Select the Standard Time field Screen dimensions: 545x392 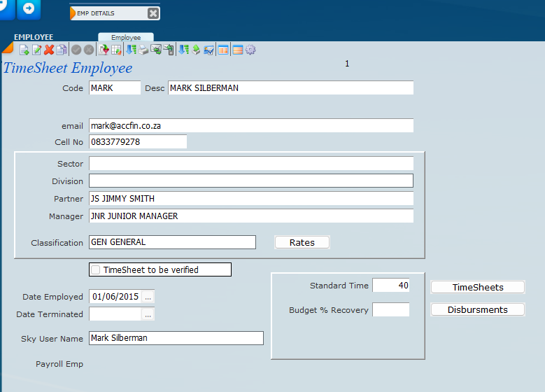390,286
